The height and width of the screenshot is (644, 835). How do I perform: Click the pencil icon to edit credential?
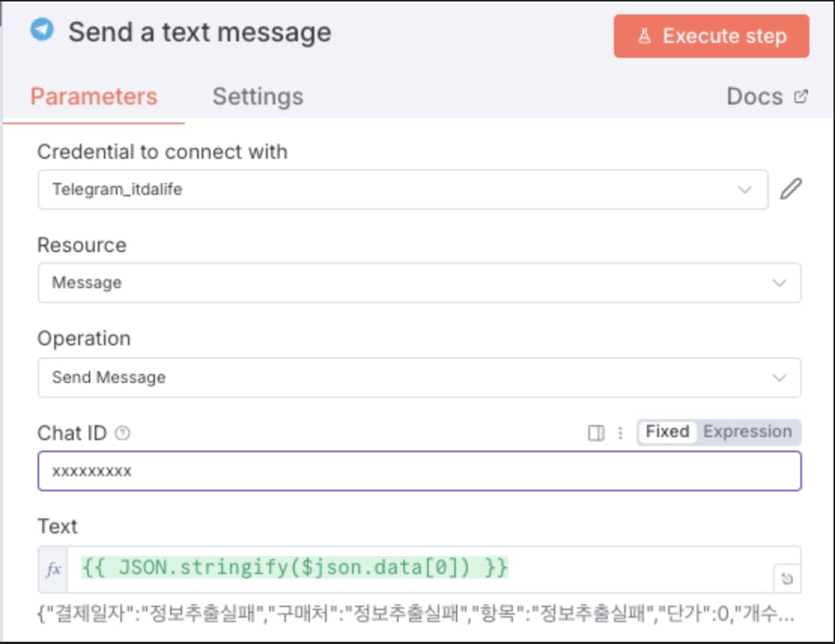(791, 189)
